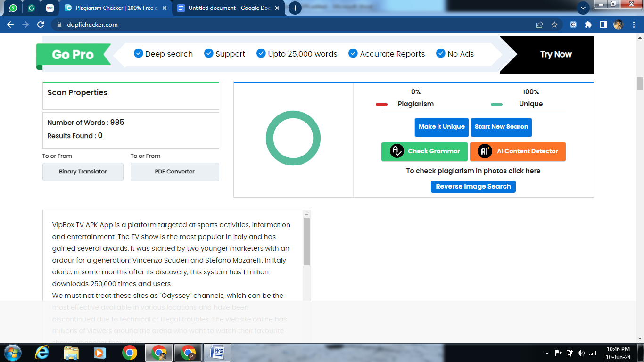Click the scanned text box scrollbar thumb
The image size is (644, 362).
pyautogui.click(x=307, y=241)
